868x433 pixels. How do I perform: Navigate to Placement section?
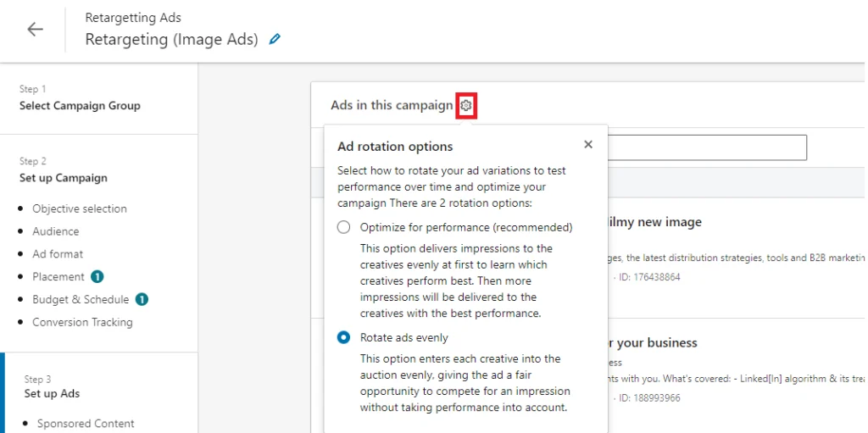58,276
